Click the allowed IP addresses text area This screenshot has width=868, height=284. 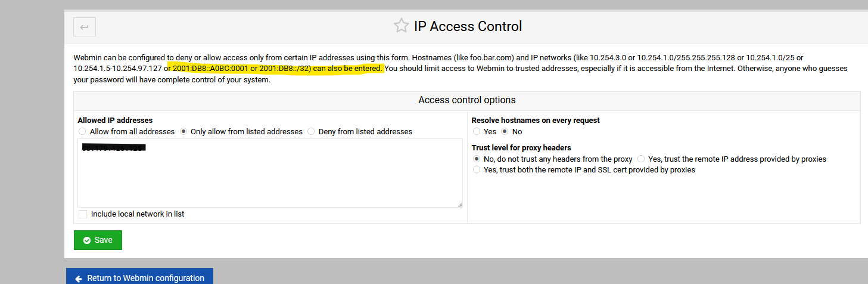270,173
